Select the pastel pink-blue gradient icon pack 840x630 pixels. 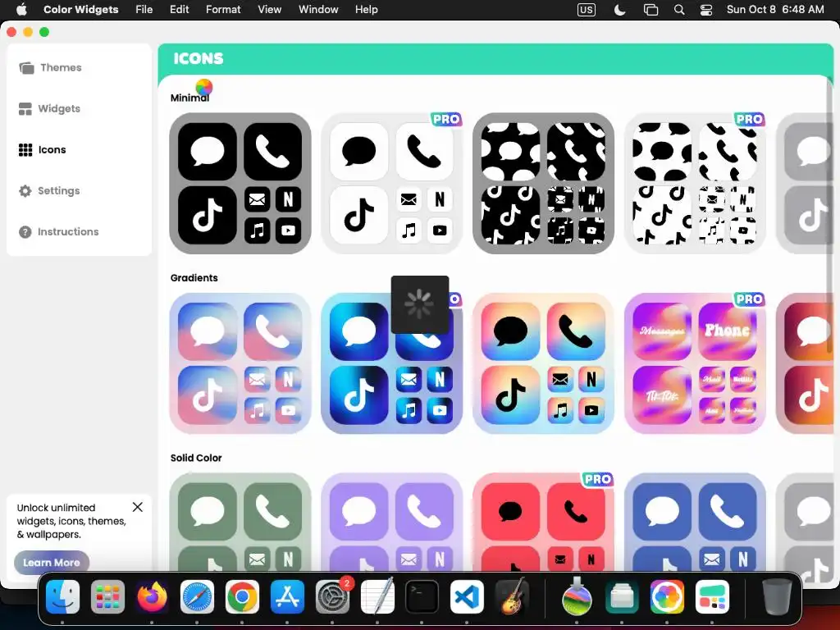[x=240, y=363]
